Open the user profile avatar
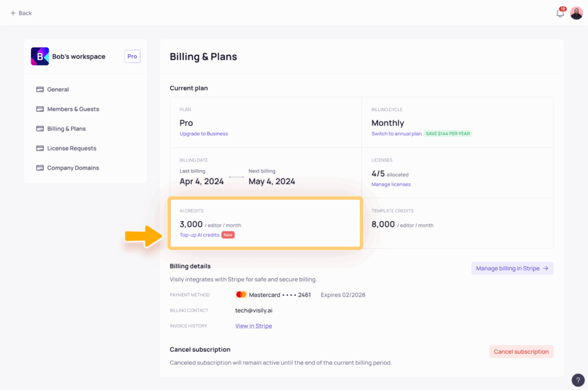This screenshot has height=390, width=588. tap(577, 13)
